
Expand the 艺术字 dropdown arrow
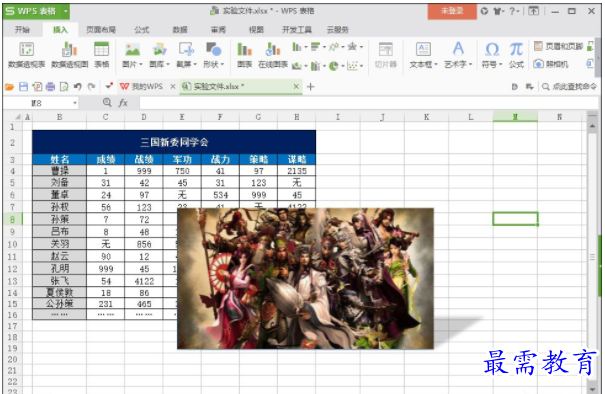pos(471,64)
